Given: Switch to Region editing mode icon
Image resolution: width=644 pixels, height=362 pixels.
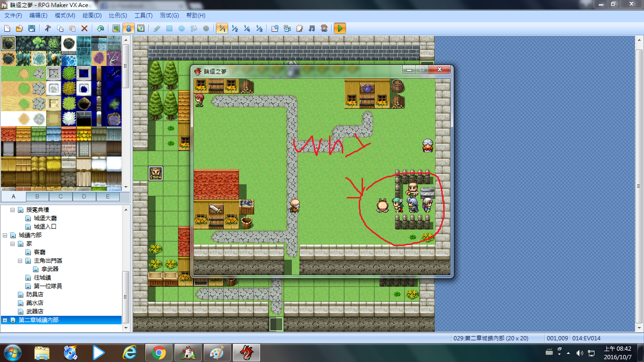Looking at the screenshot, I should (x=140, y=28).
